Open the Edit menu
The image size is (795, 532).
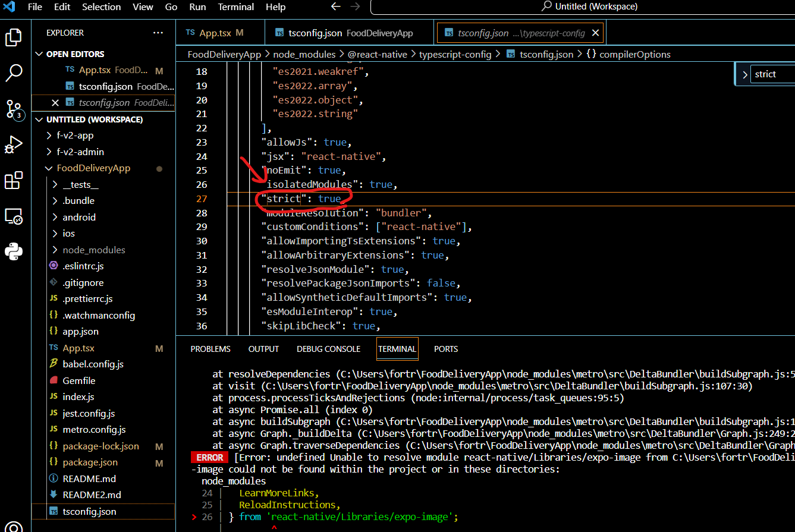coord(62,7)
